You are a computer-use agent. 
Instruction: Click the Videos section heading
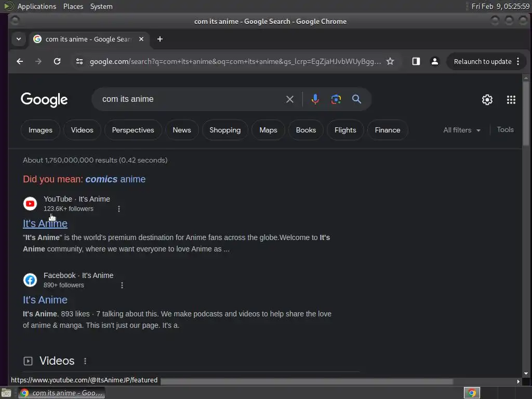tap(57, 361)
